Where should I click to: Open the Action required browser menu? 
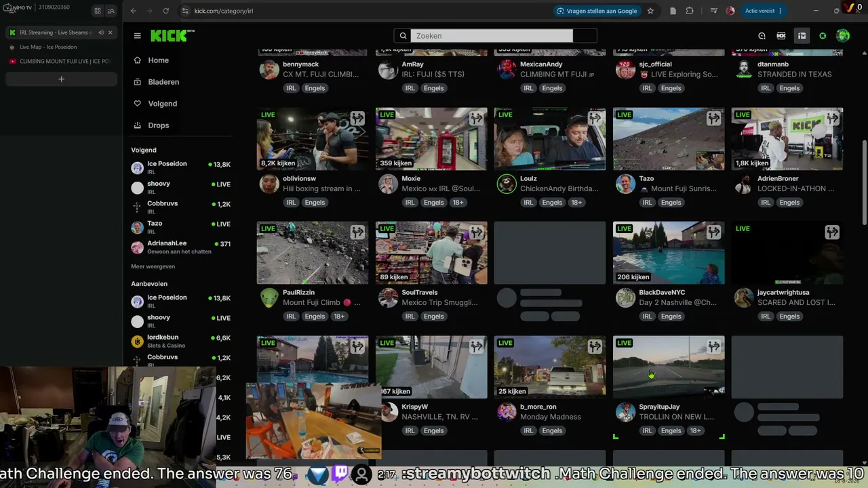click(x=764, y=11)
